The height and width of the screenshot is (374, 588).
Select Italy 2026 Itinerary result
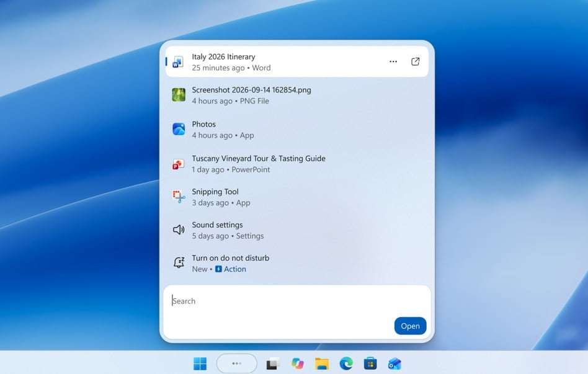[x=297, y=61]
